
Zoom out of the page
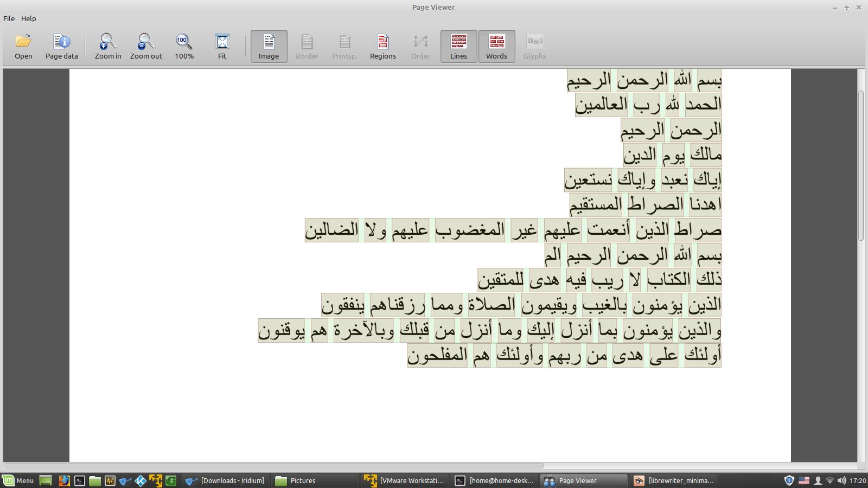click(146, 46)
